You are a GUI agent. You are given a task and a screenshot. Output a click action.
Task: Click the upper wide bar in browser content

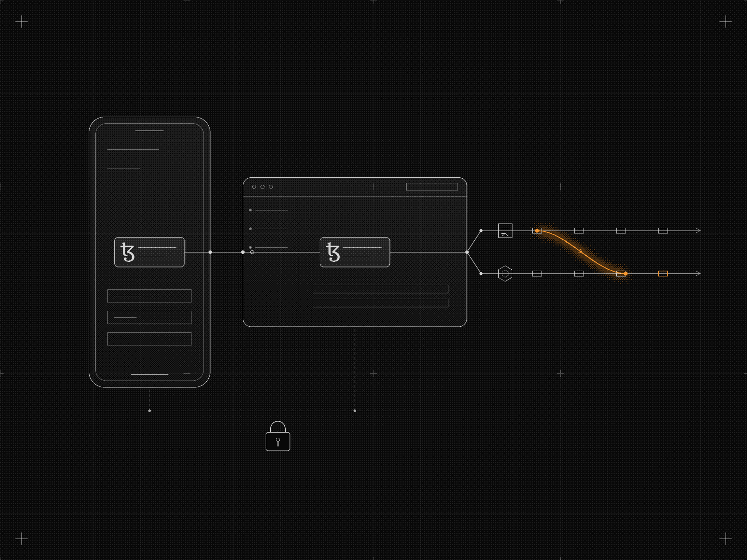tap(381, 289)
